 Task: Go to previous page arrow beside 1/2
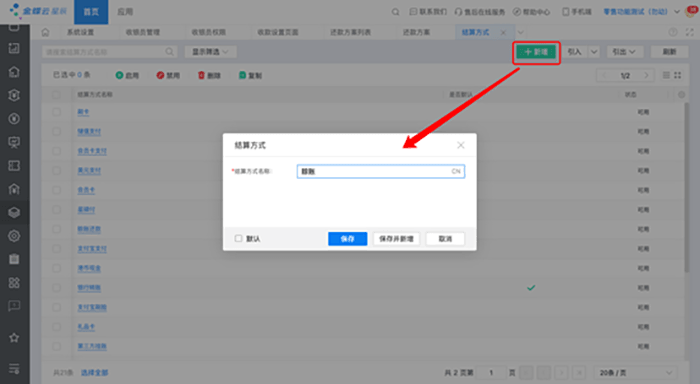(604, 75)
